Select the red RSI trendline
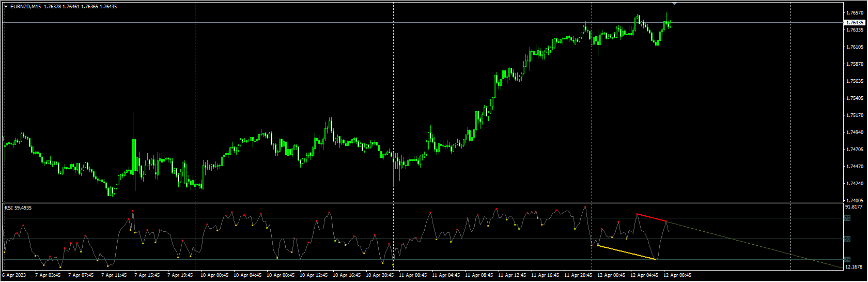Screen dimensions: 868x282 (651, 217)
